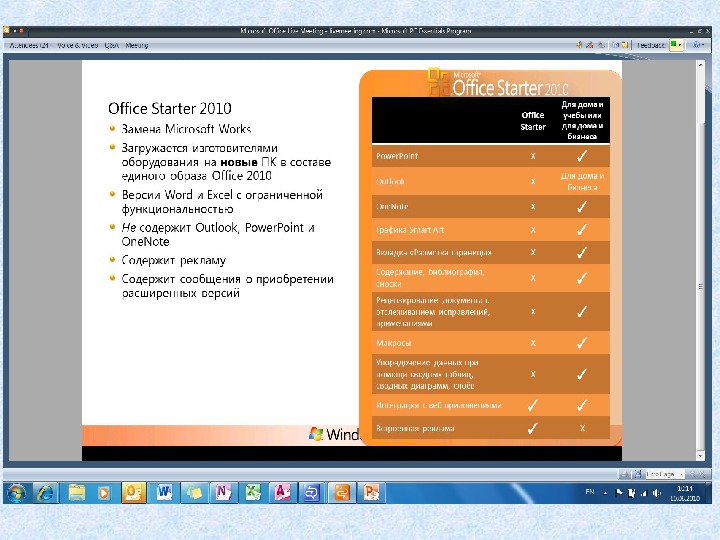Open PowerPoint from the taskbar

click(371, 493)
